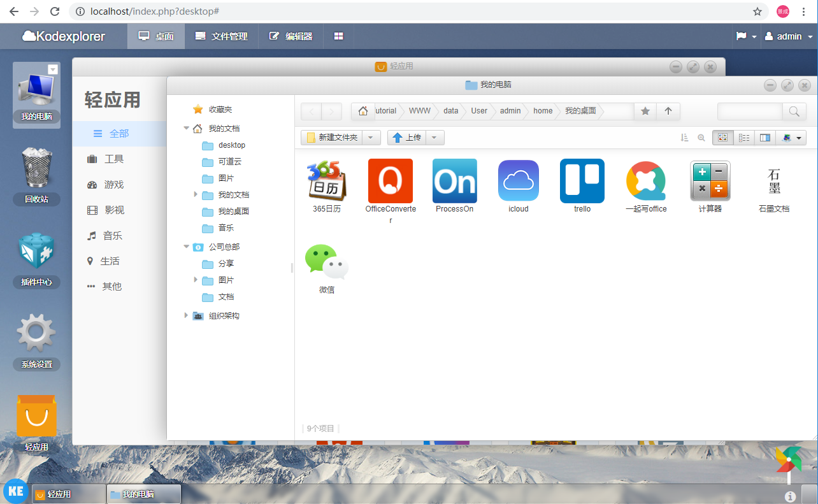Open the 一起写office app icon
Viewport: 818px width, 504px height.
(646, 181)
